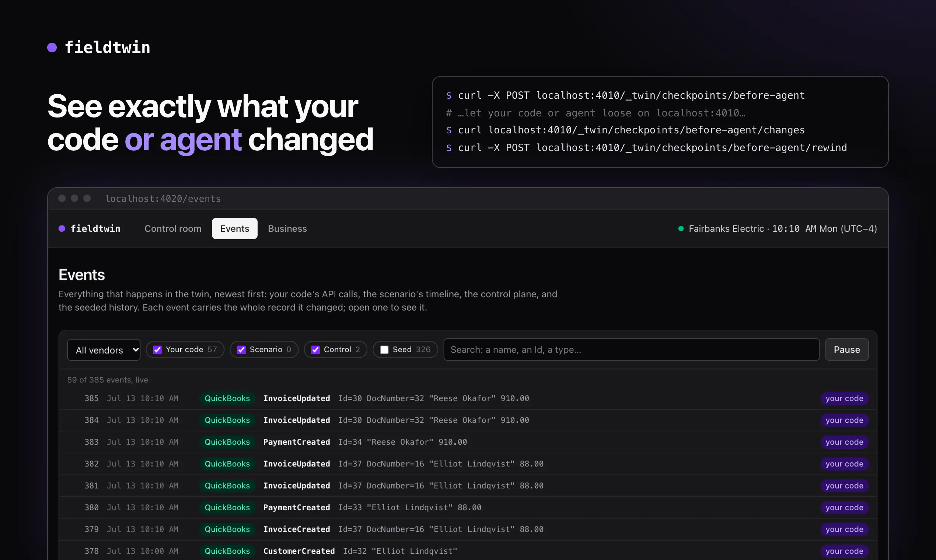Open event 379 InvoiceCreated row
936x560 pixels.
(468, 529)
